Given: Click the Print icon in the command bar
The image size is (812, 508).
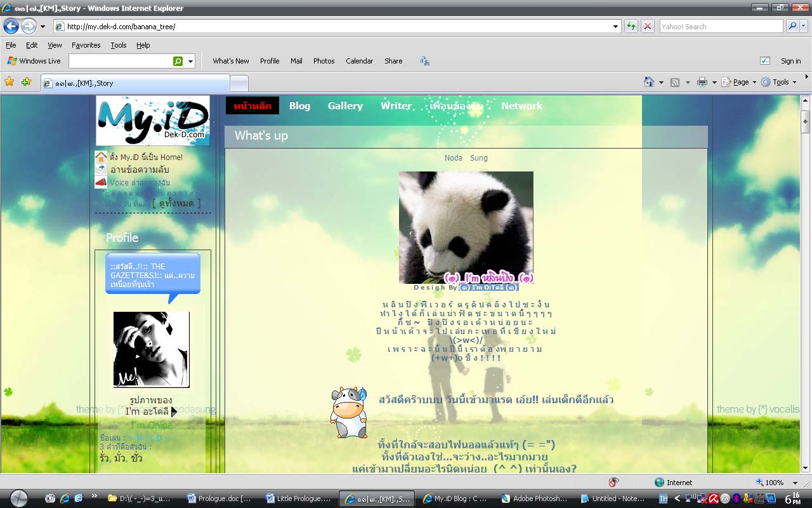Looking at the screenshot, I should click(702, 82).
